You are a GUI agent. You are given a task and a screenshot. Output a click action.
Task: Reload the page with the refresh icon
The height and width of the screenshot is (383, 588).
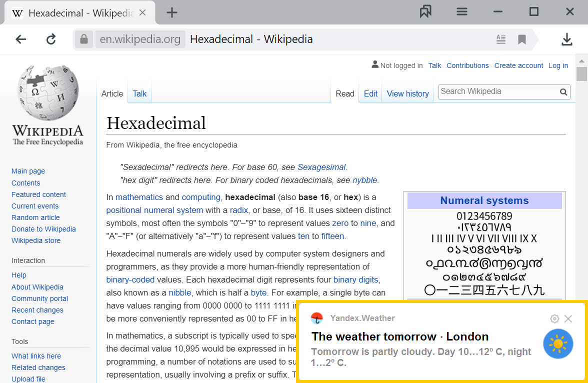point(51,39)
